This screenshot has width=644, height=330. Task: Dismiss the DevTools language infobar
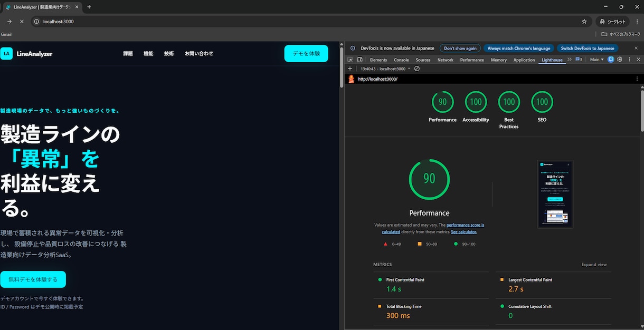coord(637,48)
